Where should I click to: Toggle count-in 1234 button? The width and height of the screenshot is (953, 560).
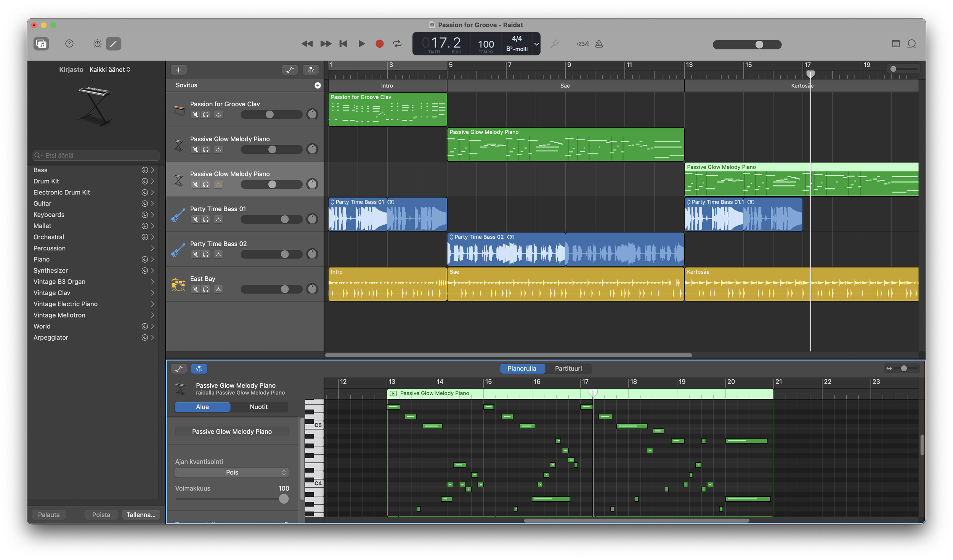pyautogui.click(x=582, y=44)
